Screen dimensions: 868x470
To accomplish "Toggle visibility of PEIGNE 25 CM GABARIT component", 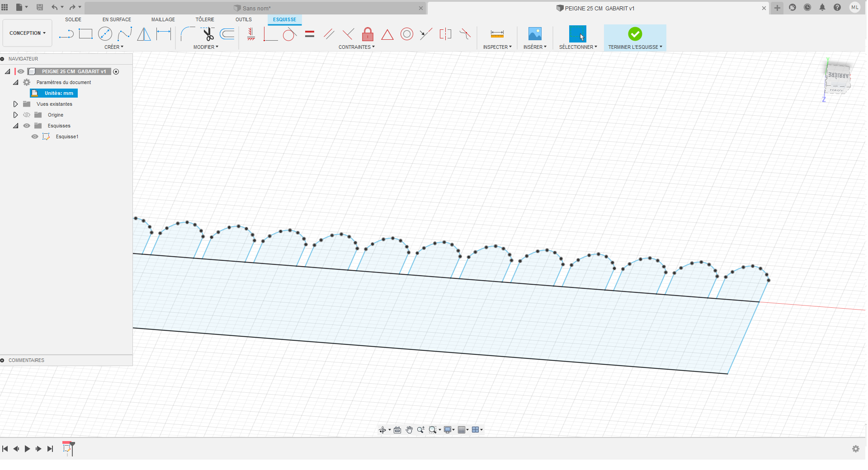I will click(21, 71).
